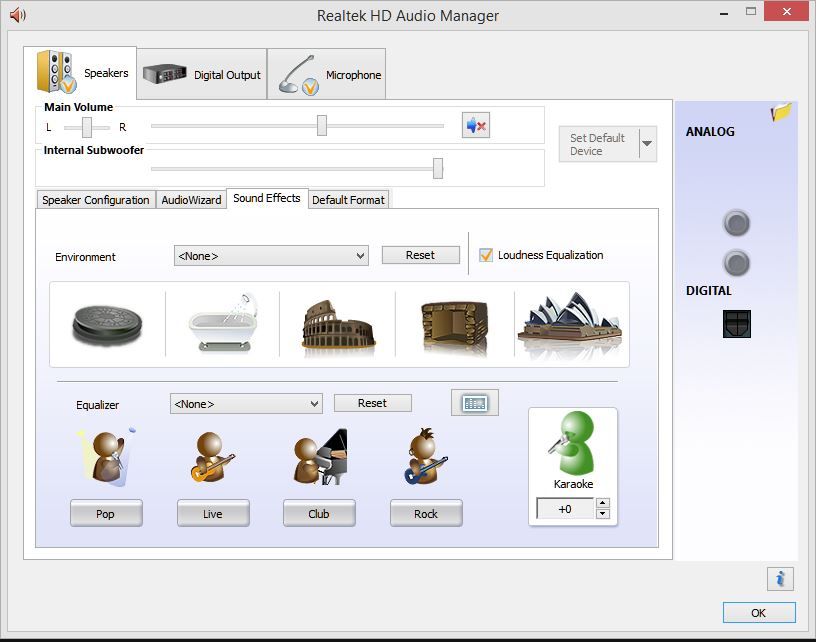Image resolution: width=816 pixels, height=642 pixels.
Task: Click the lower analog jack connector
Action: 736,263
